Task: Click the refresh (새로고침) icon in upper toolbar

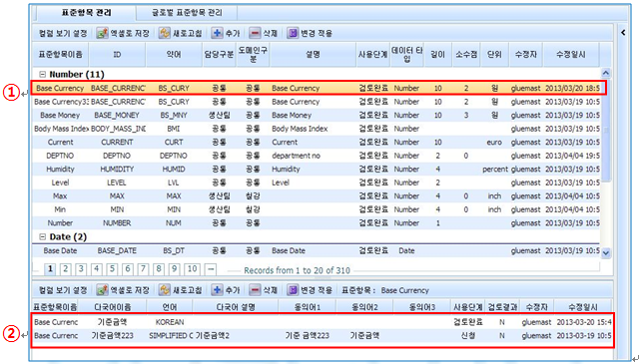Action: [164, 33]
